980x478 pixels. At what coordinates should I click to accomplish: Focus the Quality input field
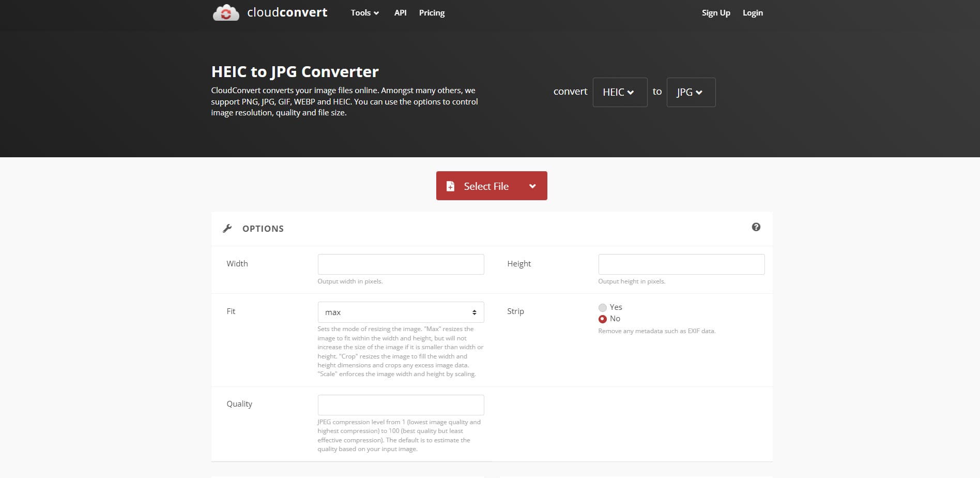click(x=401, y=405)
